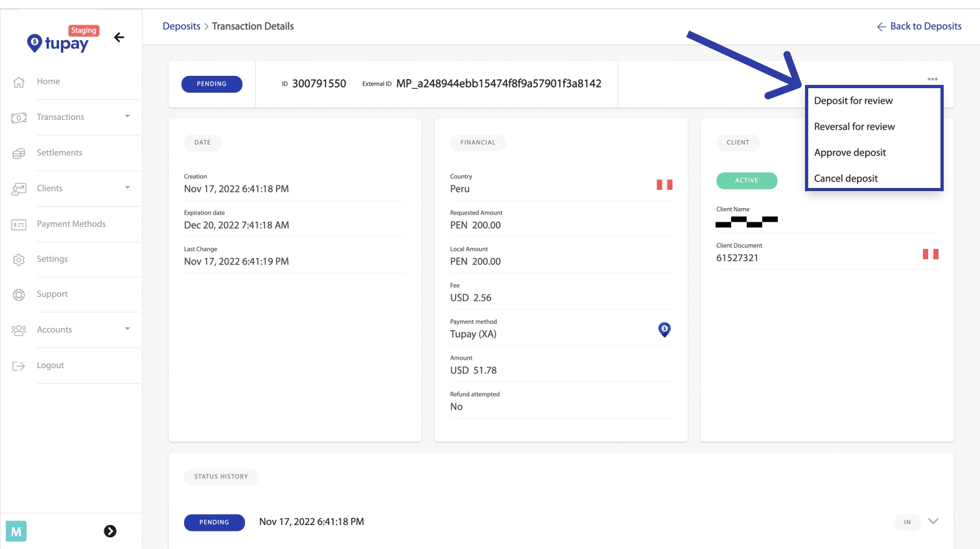
Task: Choose Approve deposit from the menu
Action: pos(850,153)
